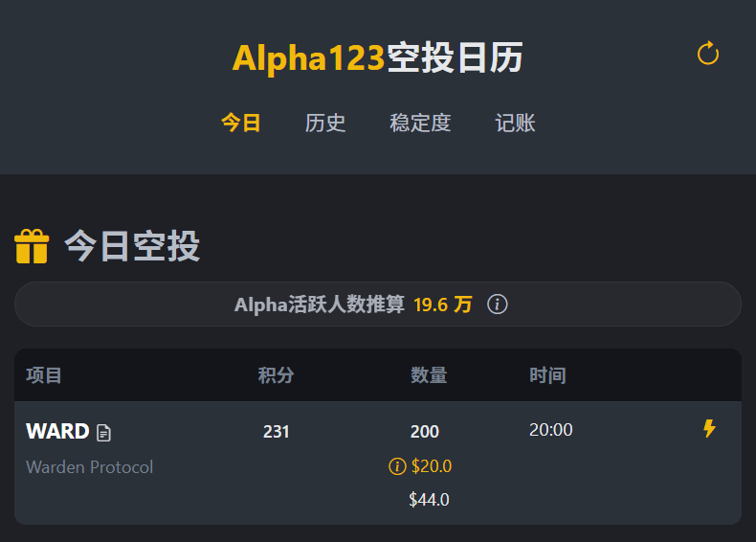
Task: Open the 历史 tab
Action: (325, 123)
